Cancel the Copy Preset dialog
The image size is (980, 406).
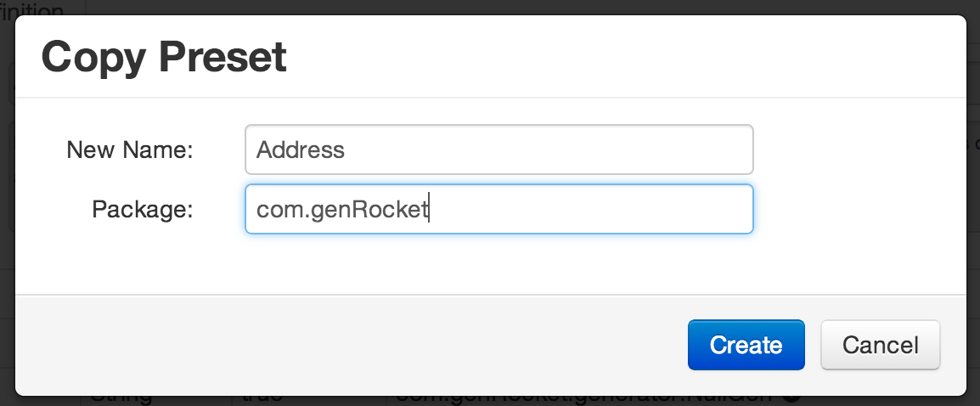(880, 345)
